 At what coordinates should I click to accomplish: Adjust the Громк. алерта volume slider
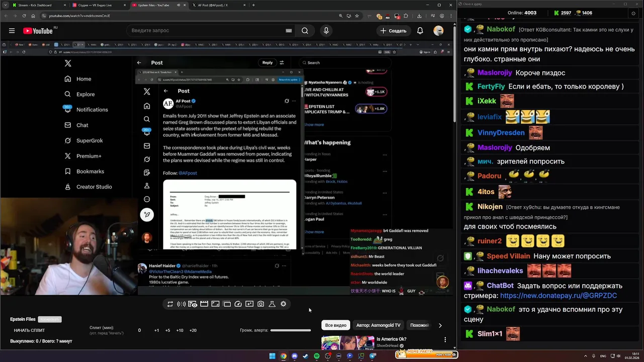click(290, 330)
